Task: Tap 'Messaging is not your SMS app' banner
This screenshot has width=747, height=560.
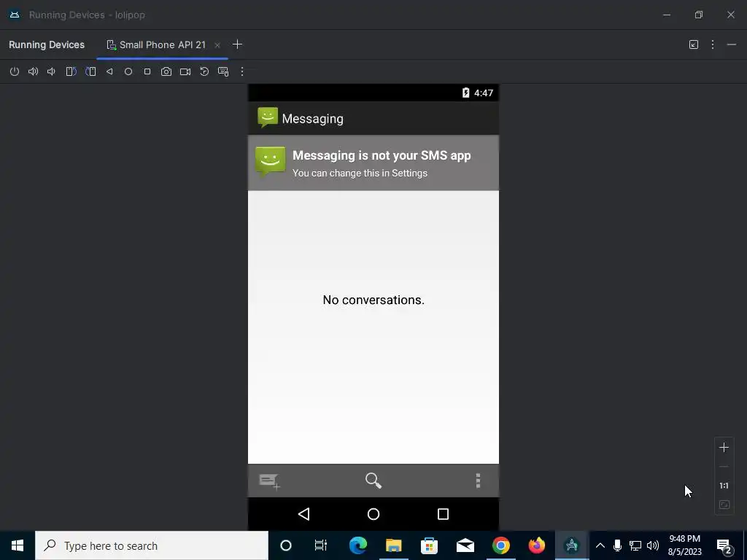Action: 373,163
